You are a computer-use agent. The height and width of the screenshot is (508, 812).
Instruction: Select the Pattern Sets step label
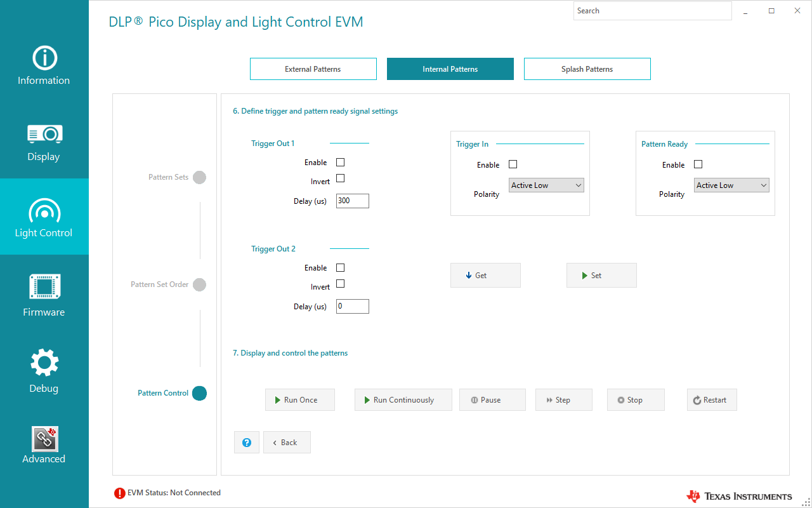pos(169,177)
